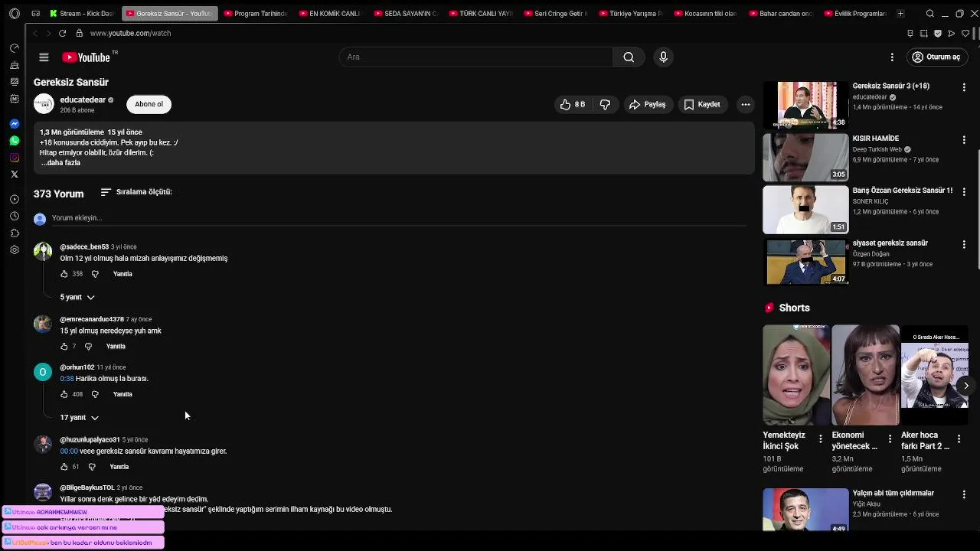
Task: Open the educatedear channel link
Action: tap(83, 99)
